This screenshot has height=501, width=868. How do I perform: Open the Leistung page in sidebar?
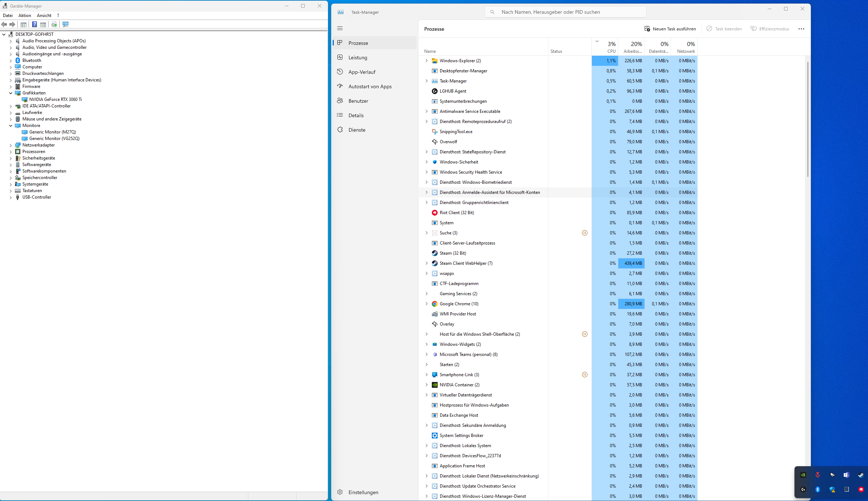point(358,58)
